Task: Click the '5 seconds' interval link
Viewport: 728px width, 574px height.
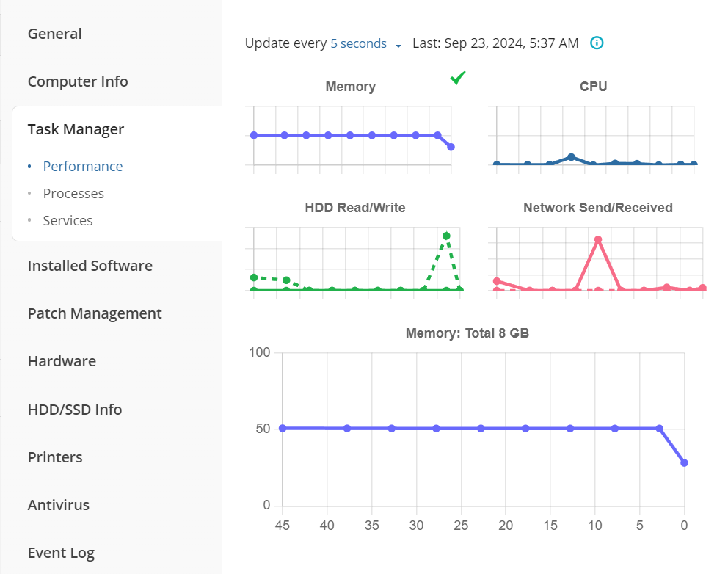Action: [358, 43]
